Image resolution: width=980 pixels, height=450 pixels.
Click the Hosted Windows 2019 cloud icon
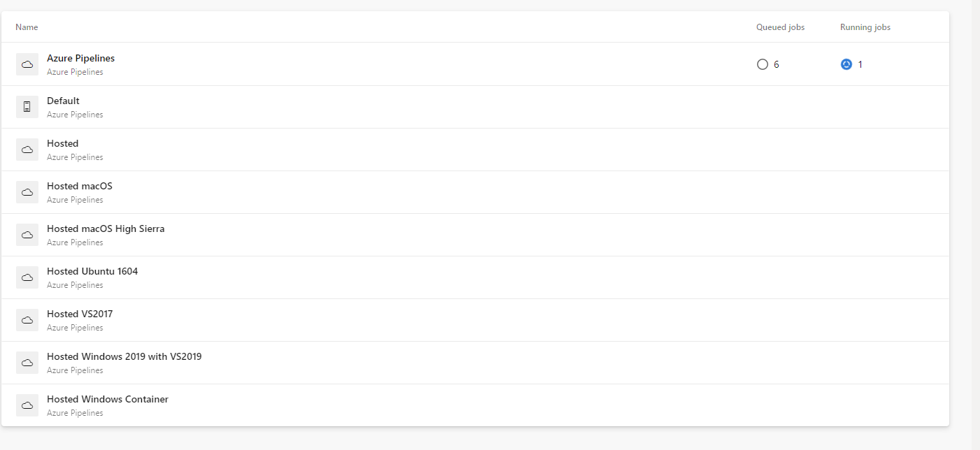[27, 363]
